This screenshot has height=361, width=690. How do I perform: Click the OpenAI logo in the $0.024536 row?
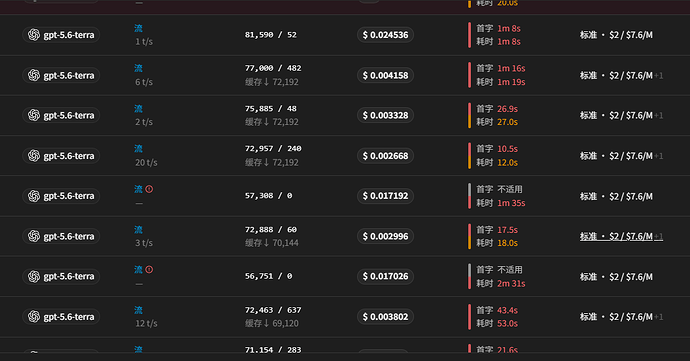click(x=34, y=35)
